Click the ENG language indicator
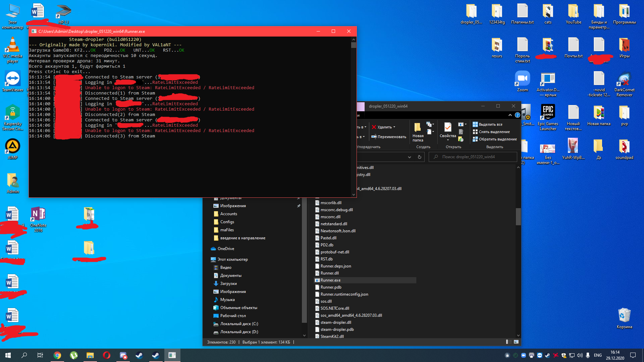This screenshot has width=644, height=362. pyautogui.click(x=598, y=355)
